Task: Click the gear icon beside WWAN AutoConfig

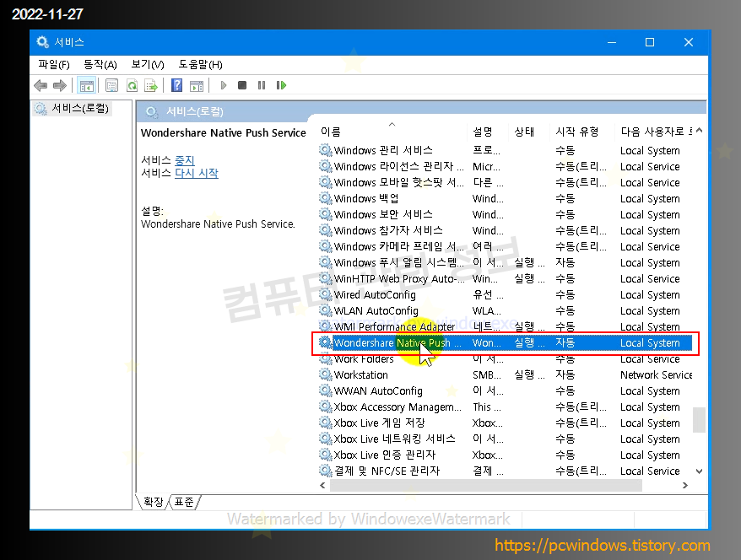Action: click(325, 390)
